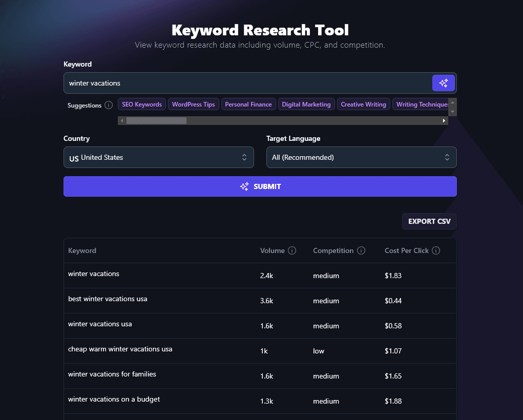Click the Competition column info icon
The height and width of the screenshot is (420, 523).
click(x=361, y=250)
